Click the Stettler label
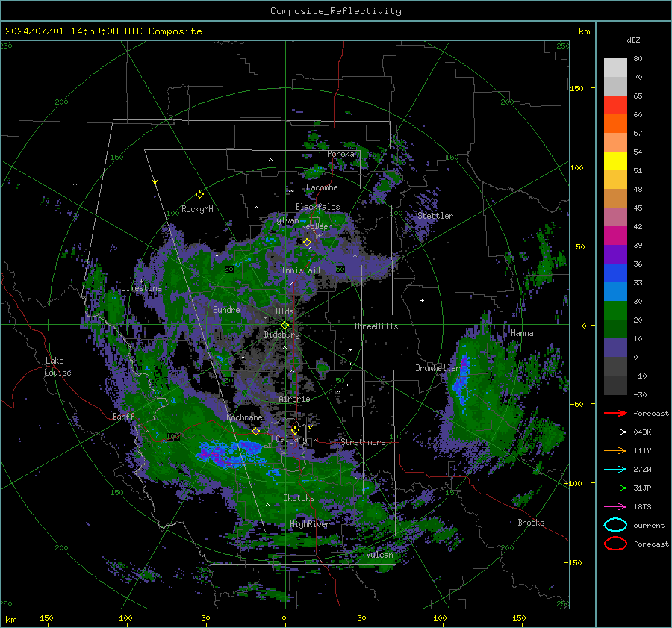The width and height of the screenshot is (672, 628). tap(435, 216)
